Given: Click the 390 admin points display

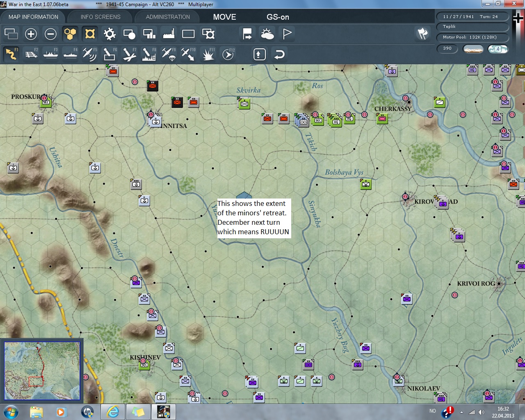Looking at the screenshot, I should (447, 48).
